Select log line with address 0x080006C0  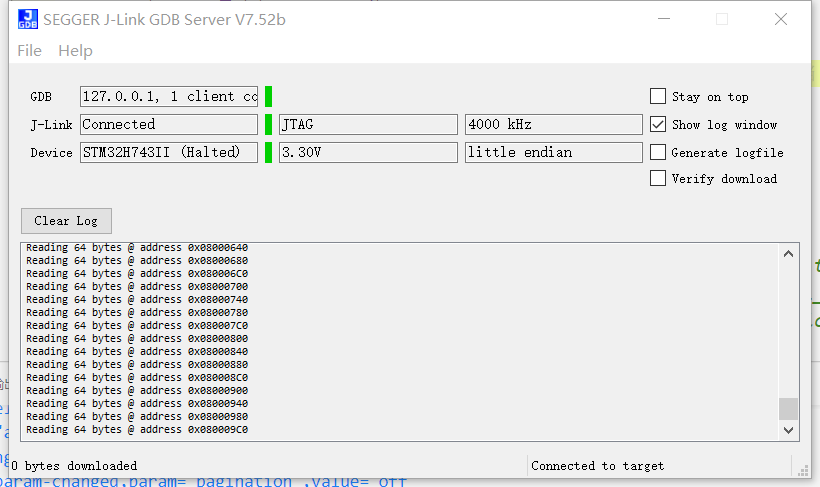(137, 274)
